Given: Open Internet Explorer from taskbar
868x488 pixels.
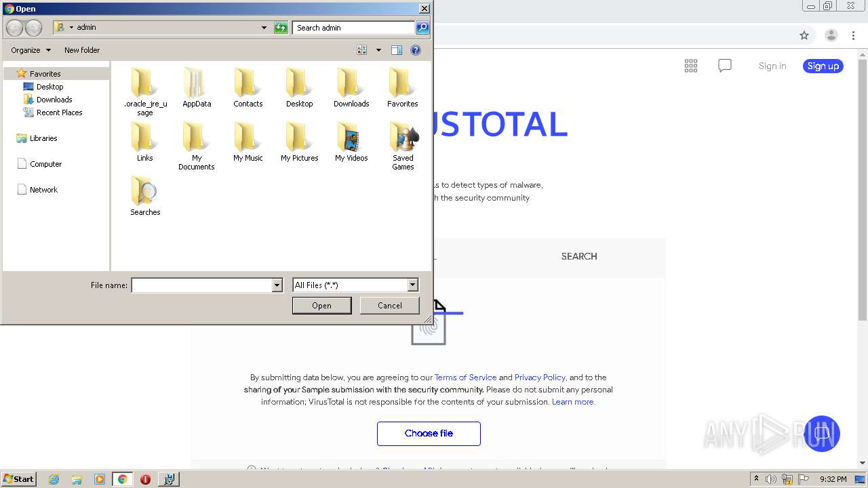Looking at the screenshot, I should tap(54, 479).
